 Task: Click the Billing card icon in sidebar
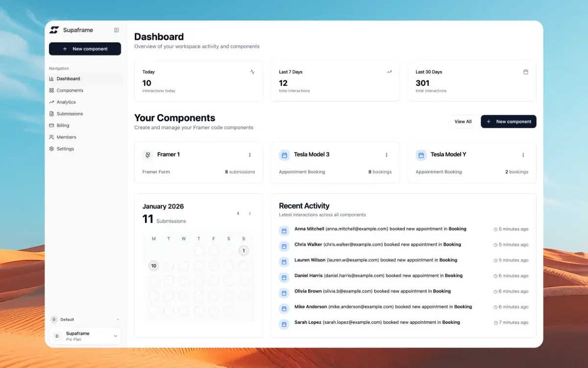(x=51, y=126)
